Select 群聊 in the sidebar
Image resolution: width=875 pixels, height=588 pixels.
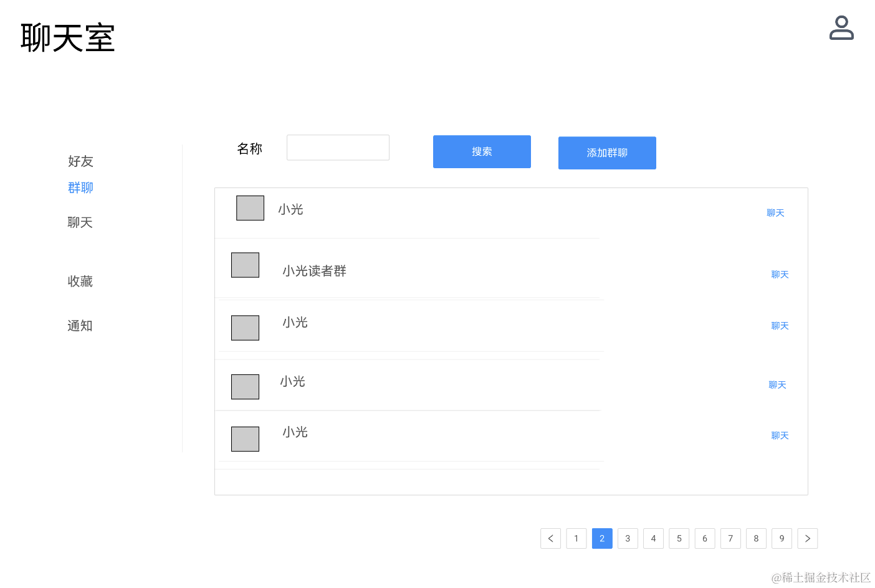(80, 187)
